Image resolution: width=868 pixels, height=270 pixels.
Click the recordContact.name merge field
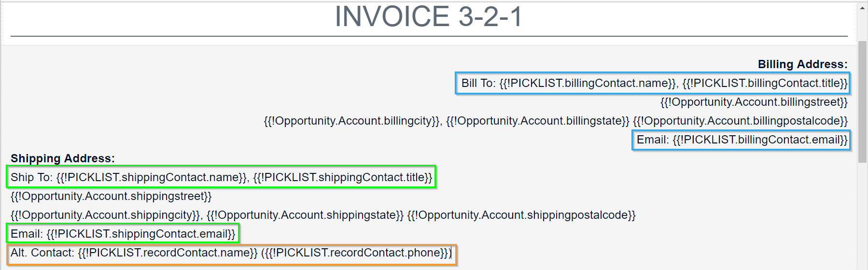click(168, 253)
